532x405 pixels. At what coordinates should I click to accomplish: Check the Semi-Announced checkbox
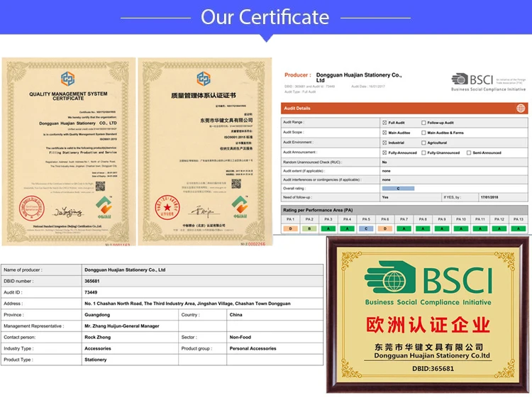point(469,152)
